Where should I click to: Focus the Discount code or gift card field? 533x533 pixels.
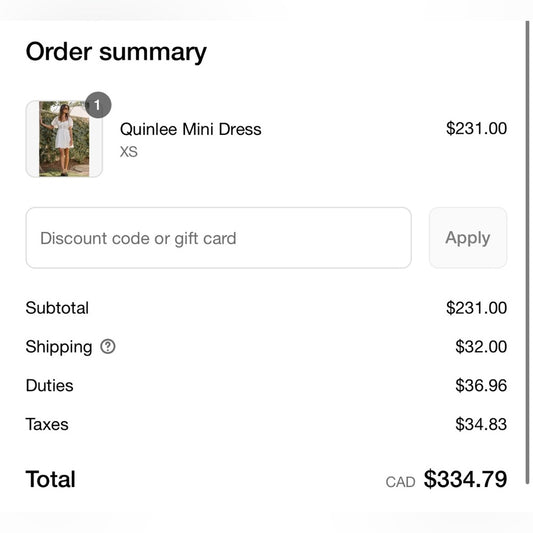(219, 238)
